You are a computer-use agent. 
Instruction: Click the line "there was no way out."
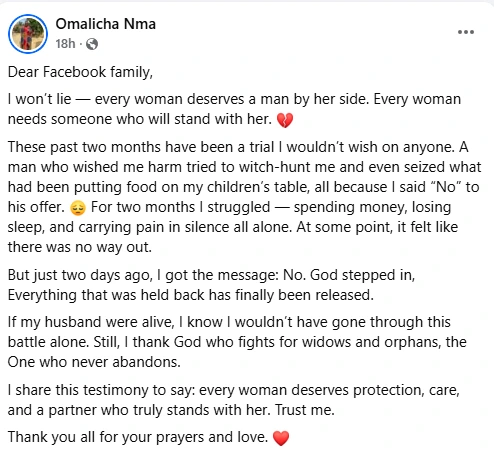80,247
